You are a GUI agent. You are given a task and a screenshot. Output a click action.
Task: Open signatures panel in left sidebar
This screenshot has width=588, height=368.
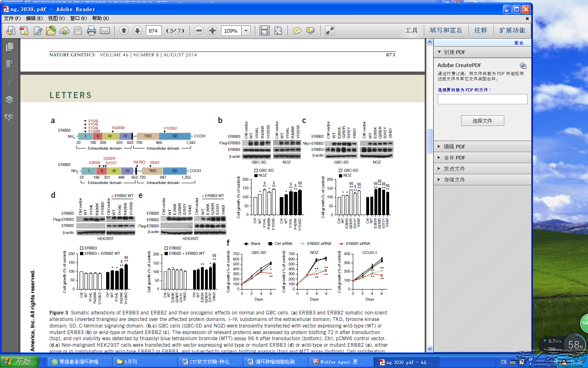[x=10, y=117]
